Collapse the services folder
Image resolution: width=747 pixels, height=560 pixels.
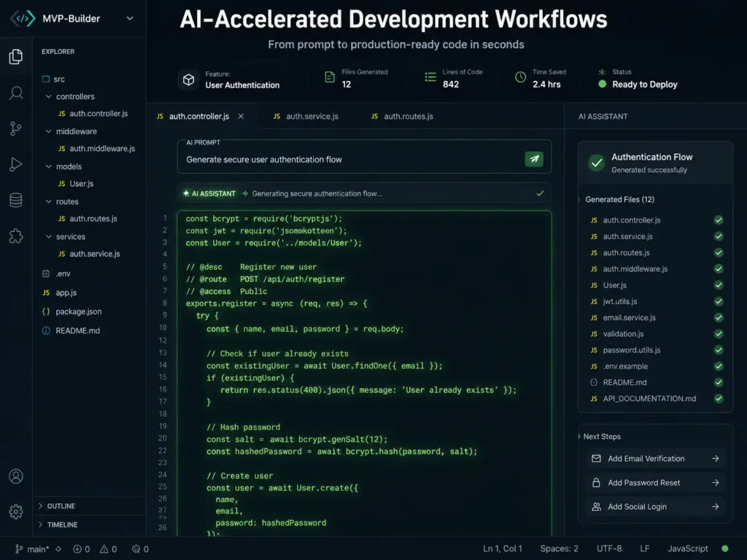tap(49, 236)
